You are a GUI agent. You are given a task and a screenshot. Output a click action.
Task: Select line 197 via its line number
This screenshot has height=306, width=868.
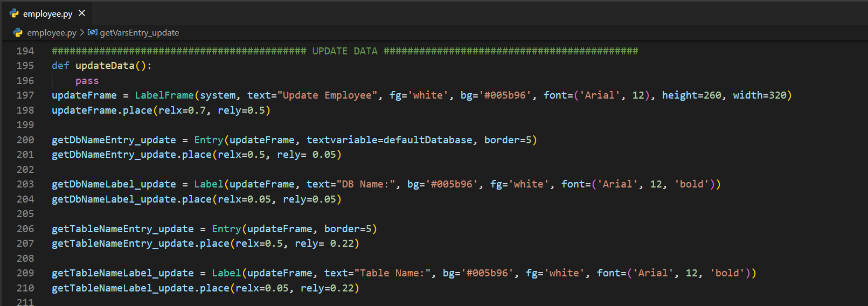click(25, 95)
